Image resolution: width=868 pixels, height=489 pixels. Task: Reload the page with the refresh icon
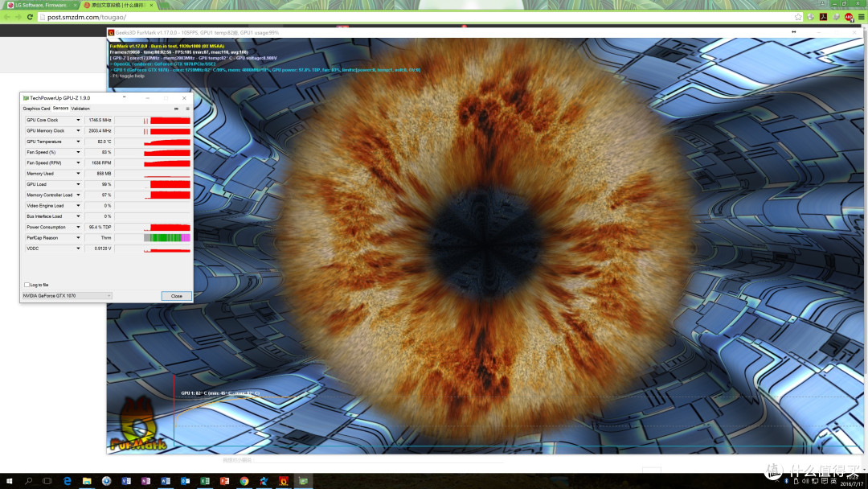point(30,17)
